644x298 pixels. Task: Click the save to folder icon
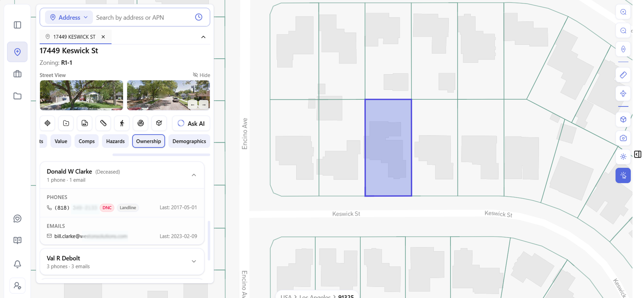[66, 123]
